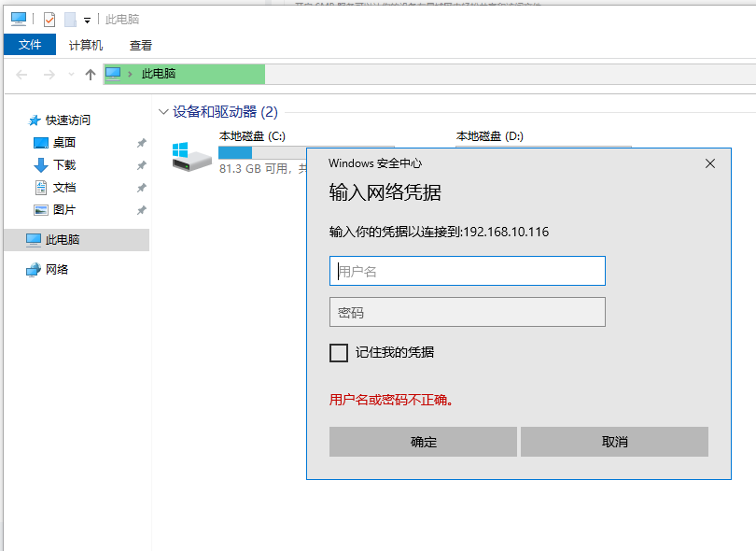Click the New folder quick access icon
The height and width of the screenshot is (551, 756).
tap(70, 20)
